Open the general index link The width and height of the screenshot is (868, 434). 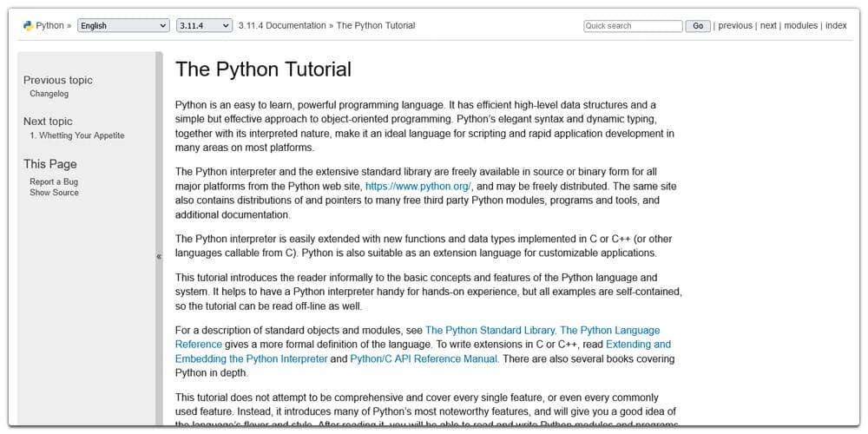pyautogui.click(x=836, y=25)
